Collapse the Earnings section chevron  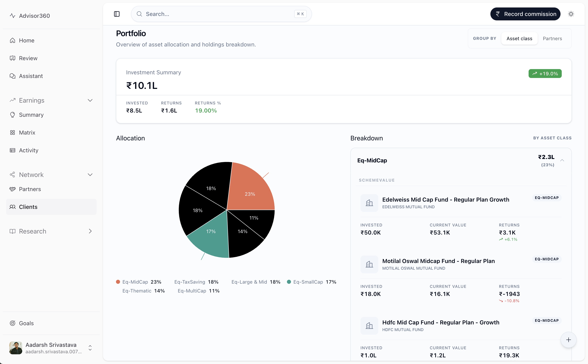[x=90, y=100]
